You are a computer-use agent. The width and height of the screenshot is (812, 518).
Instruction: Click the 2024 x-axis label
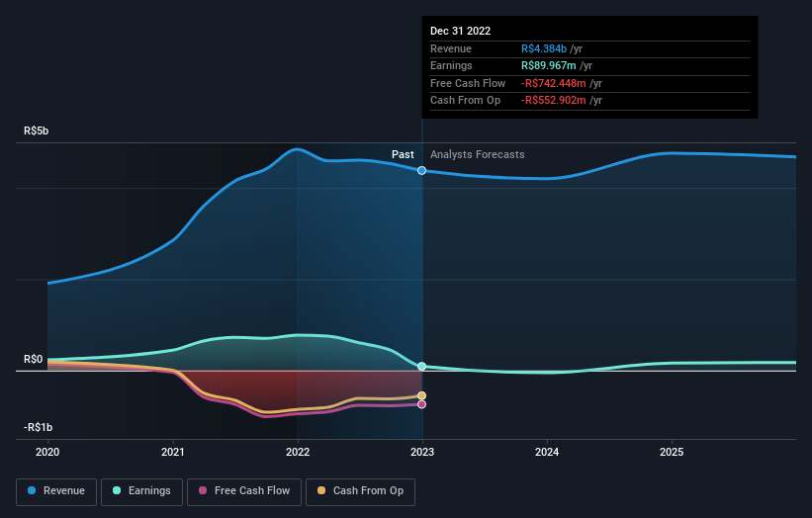click(547, 452)
